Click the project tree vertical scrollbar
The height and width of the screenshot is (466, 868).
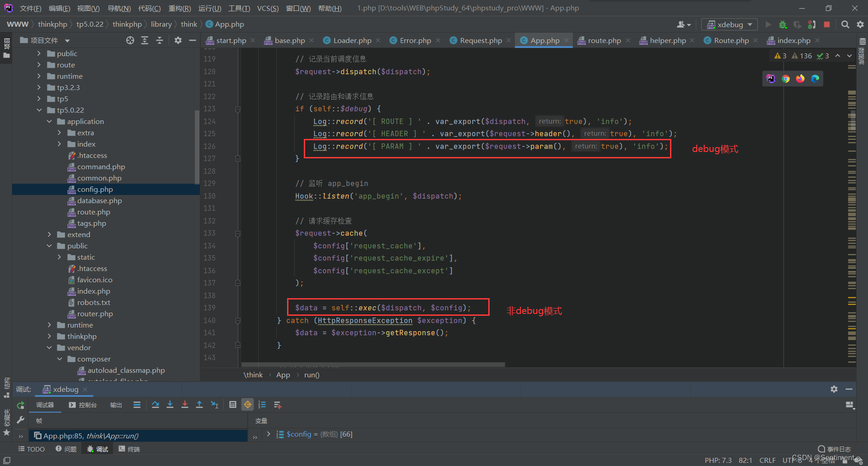coord(197,147)
